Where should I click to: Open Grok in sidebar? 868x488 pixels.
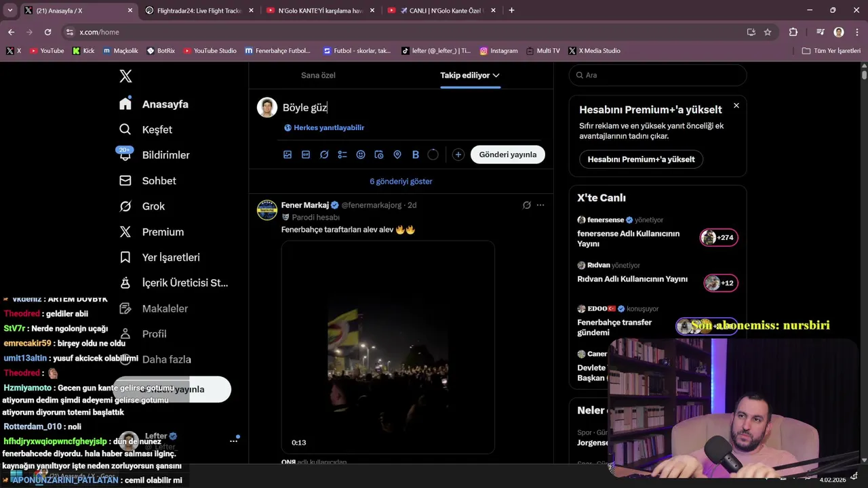point(142,206)
